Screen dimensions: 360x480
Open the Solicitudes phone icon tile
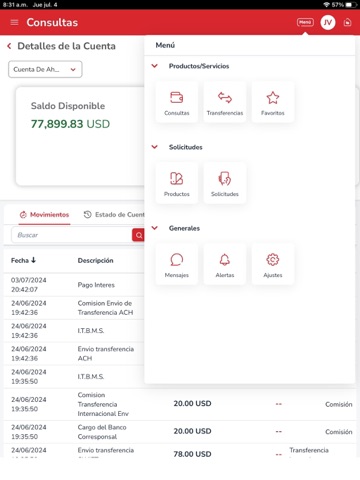(225, 183)
